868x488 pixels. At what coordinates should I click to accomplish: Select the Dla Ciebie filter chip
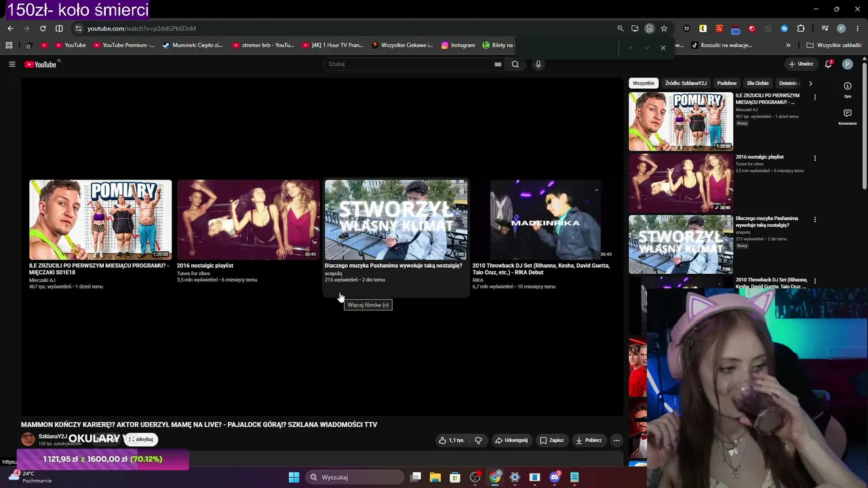757,83
